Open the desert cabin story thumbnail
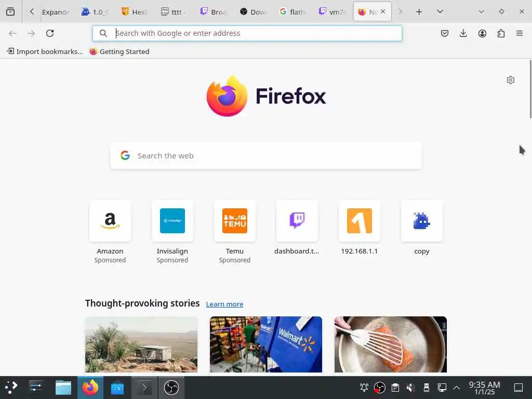This screenshot has height=399, width=532. click(141, 344)
